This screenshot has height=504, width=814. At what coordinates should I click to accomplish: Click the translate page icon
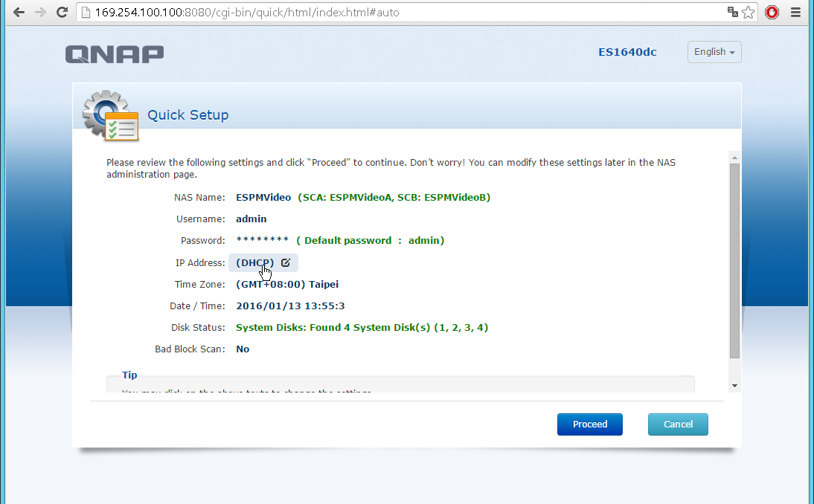(x=733, y=13)
